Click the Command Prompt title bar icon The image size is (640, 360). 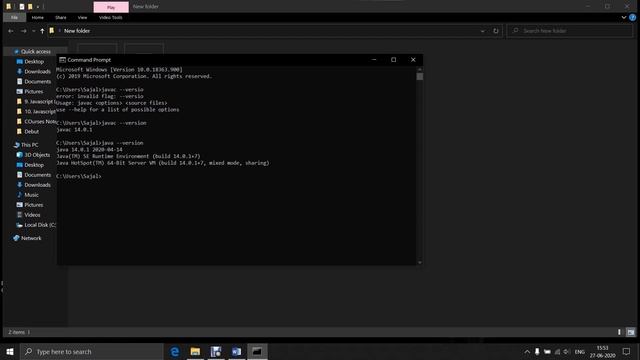click(62, 60)
